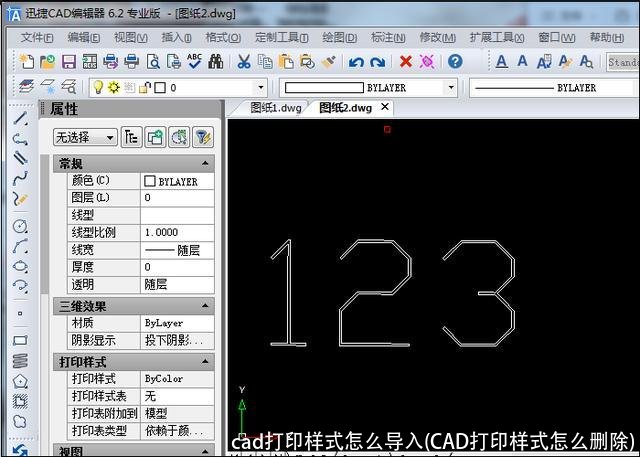Toggle layer 0 lightbulb on/off
This screenshot has width=640, height=457.
(98, 87)
